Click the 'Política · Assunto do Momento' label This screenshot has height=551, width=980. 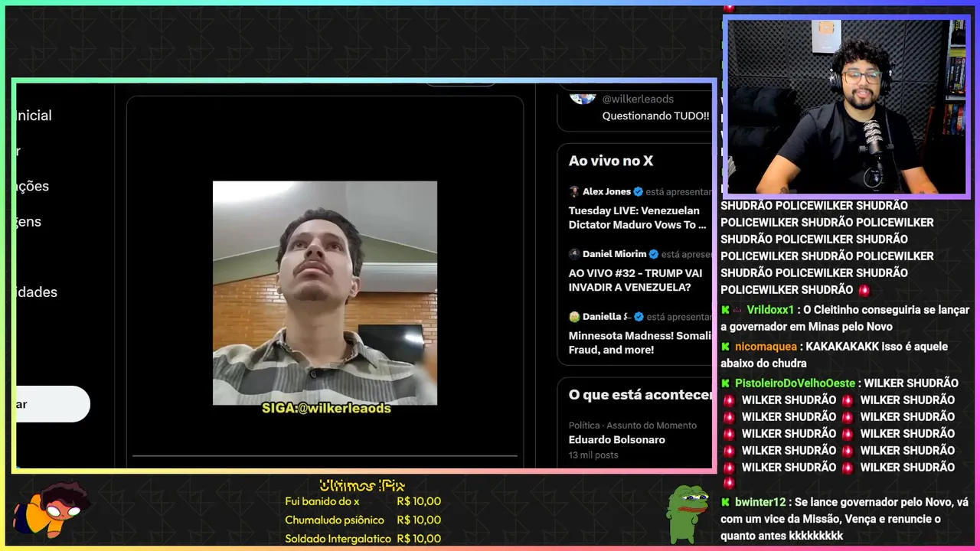click(632, 425)
